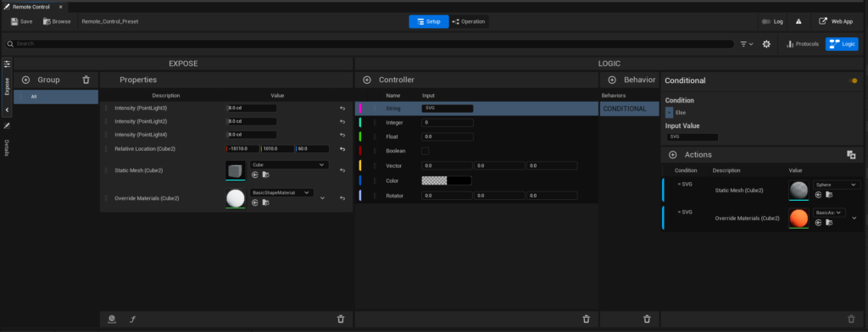The height and width of the screenshot is (332, 868).
Task: Switch to the Setup mode
Action: [429, 21]
